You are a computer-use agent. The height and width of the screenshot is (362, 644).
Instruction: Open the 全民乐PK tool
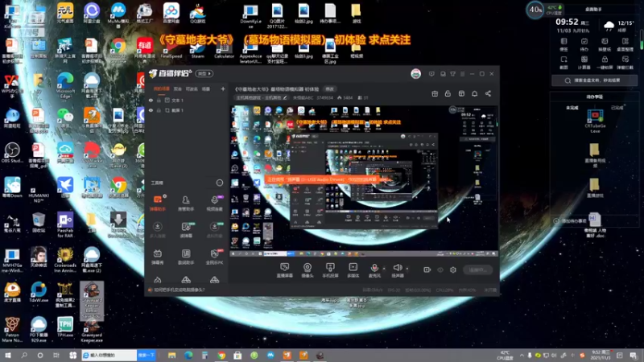(x=214, y=257)
